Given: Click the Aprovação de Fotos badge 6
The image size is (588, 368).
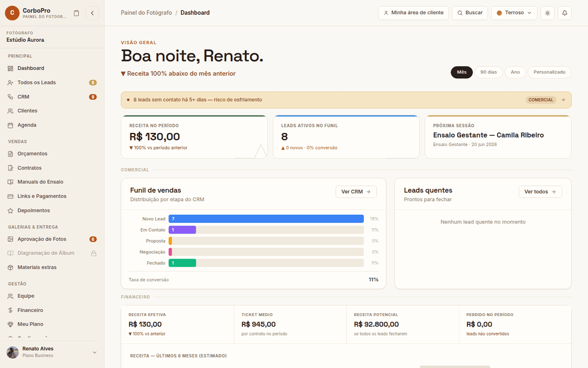Looking at the screenshot, I should pos(93,239).
